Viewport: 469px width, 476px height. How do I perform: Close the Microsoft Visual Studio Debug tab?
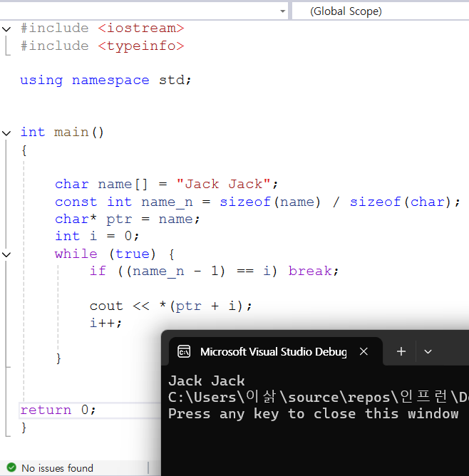pos(364,351)
